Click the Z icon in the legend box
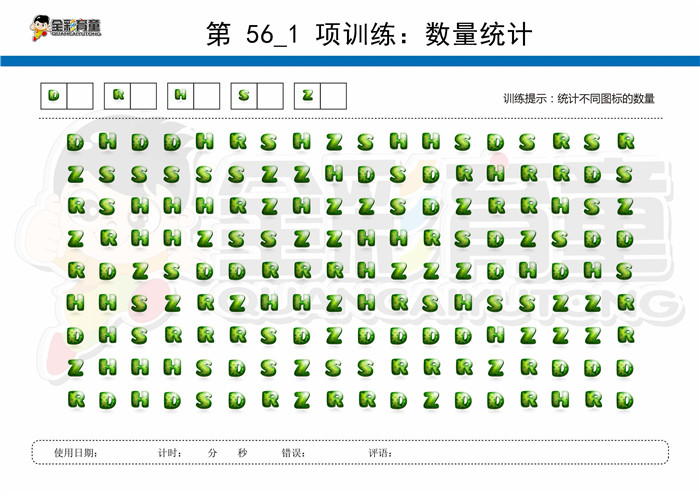Viewport: 700px width, 494px height. pyautogui.click(x=308, y=95)
